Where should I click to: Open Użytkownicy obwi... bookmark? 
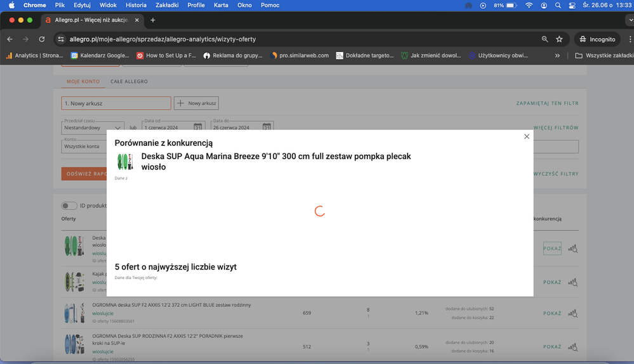499,56
